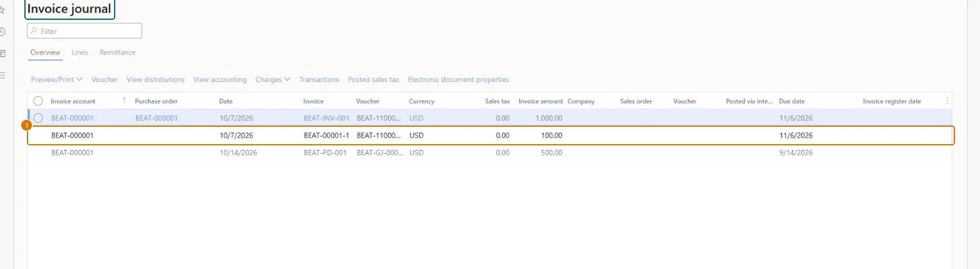Click USD in the BEAT-PD-001 row
Viewport: 980px width, 269px height.
pos(416,152)
